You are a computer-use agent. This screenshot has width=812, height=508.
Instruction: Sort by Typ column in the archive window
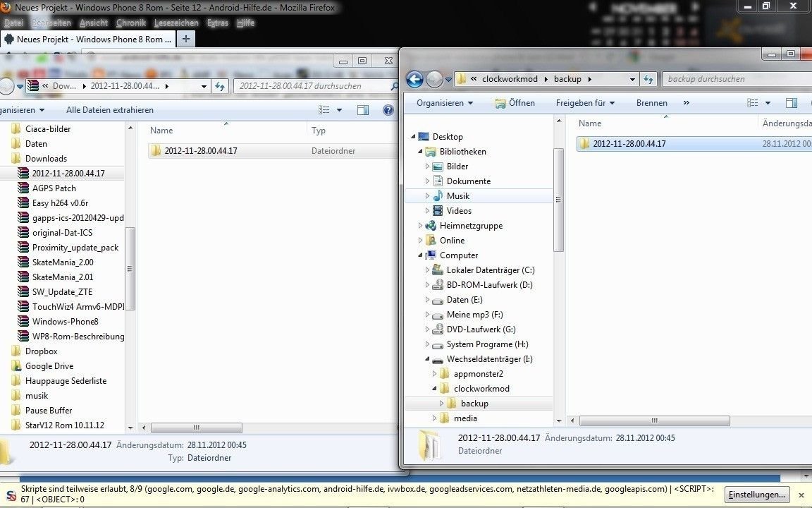coord(319,131)
